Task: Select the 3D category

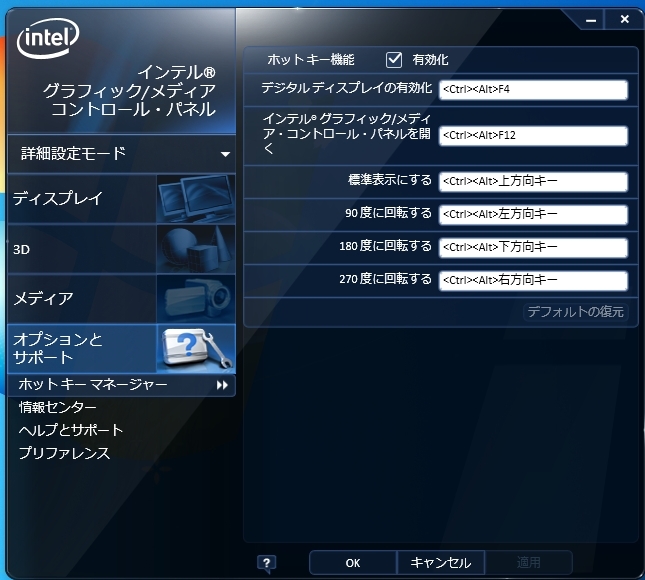Action: pos(121,249)
